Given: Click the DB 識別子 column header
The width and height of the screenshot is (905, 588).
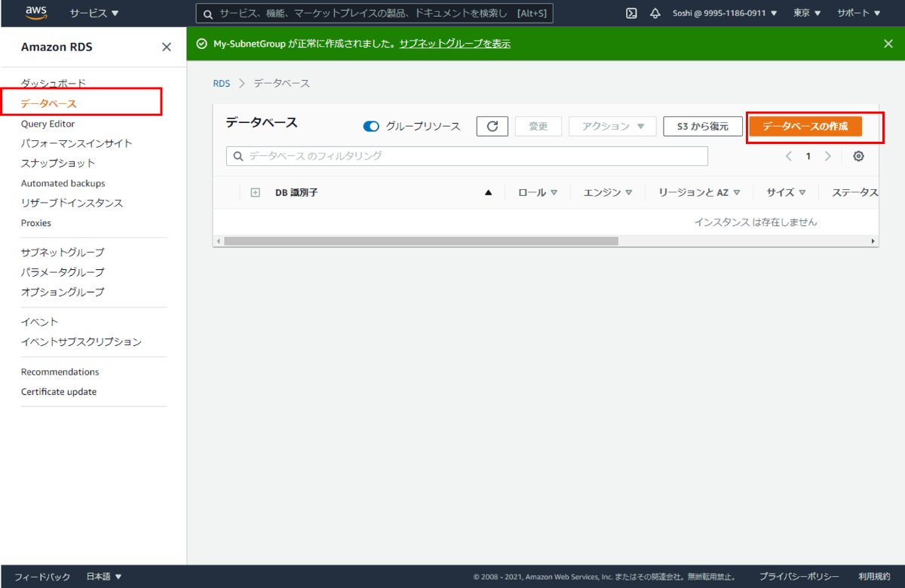Looking at the screenshot, I should pyautogui.click(x=296, y=193).
